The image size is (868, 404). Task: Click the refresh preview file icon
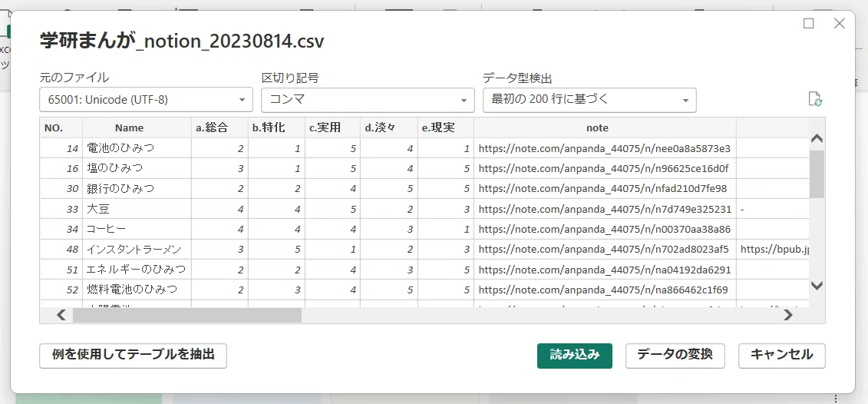click(x=815, y=99)
